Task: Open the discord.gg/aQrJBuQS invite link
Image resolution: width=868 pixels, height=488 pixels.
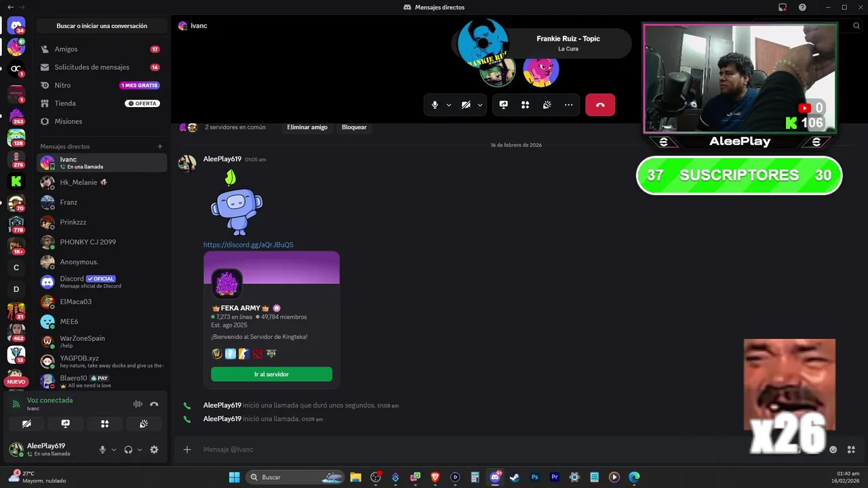Action: [x=248, y=245]
